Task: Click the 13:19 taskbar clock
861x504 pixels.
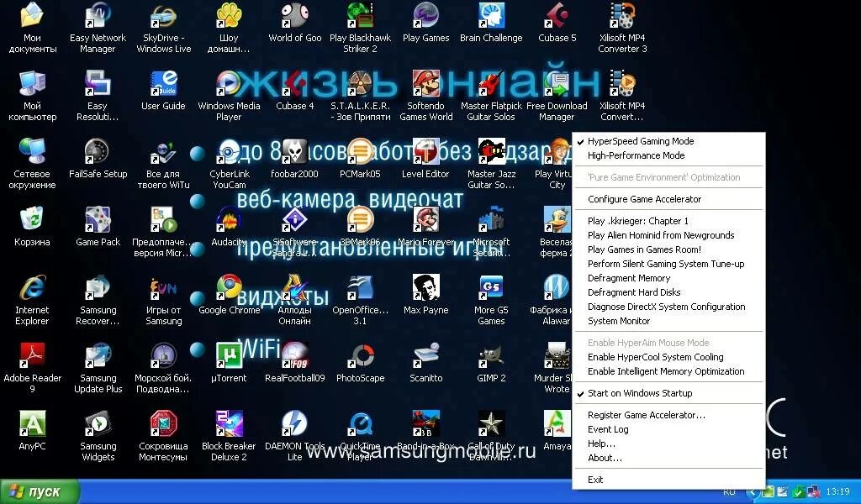Action: click(837, 492)
